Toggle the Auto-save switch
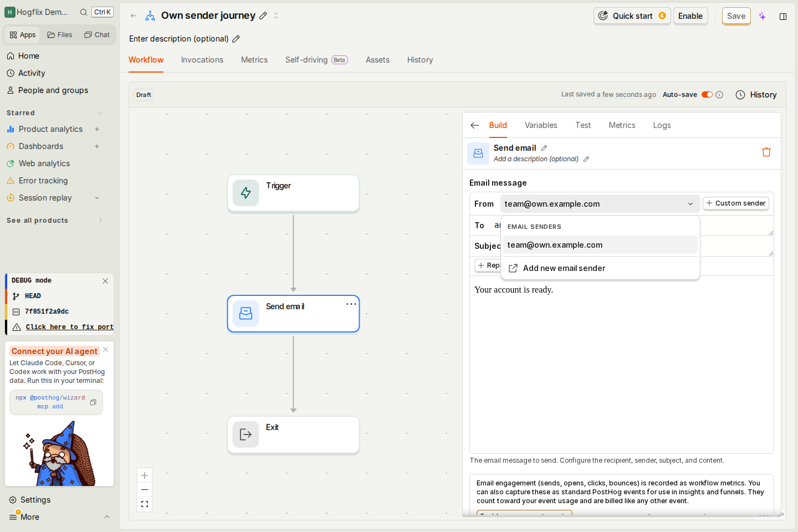 (x=707, y=95)
